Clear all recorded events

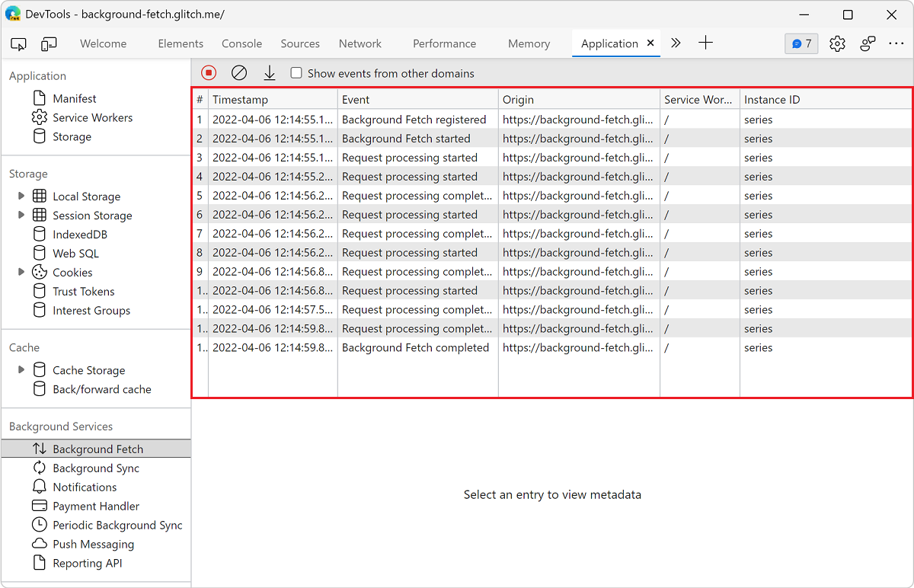(239, 72)
